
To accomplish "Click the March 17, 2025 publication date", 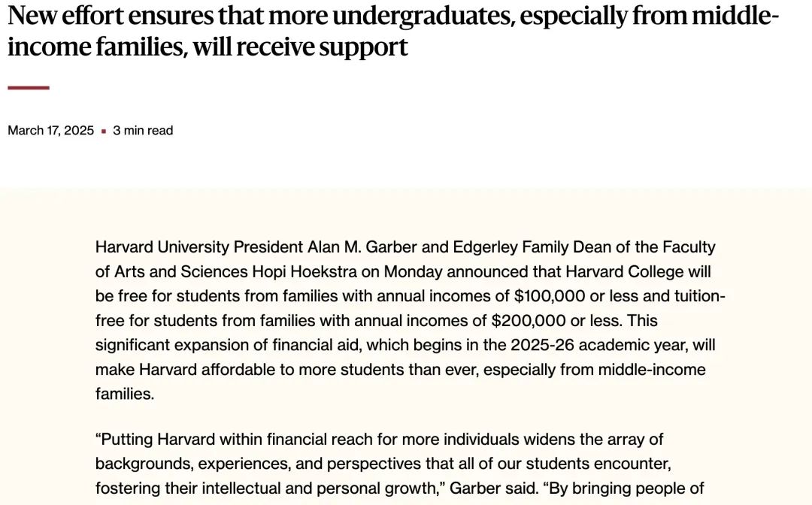I will tap(51, 131).
